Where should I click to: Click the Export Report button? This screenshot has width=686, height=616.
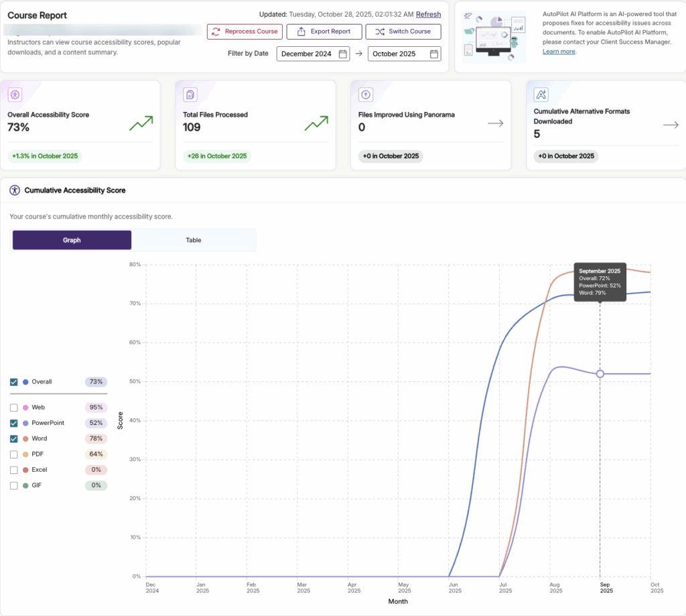click(x=324, y=32)
